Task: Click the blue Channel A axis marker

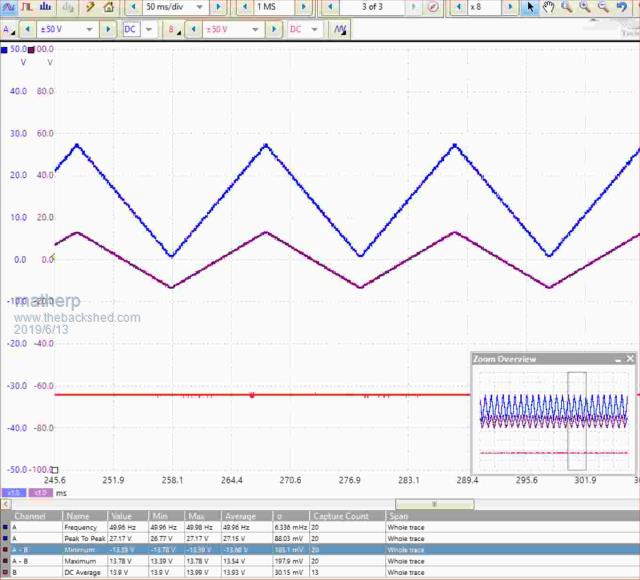Action: 4,50
